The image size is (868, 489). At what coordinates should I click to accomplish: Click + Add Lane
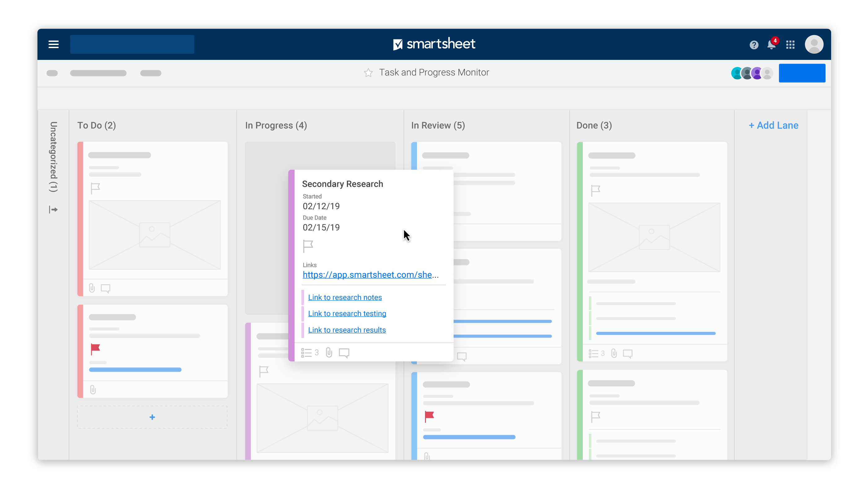[x=773, y=125]
